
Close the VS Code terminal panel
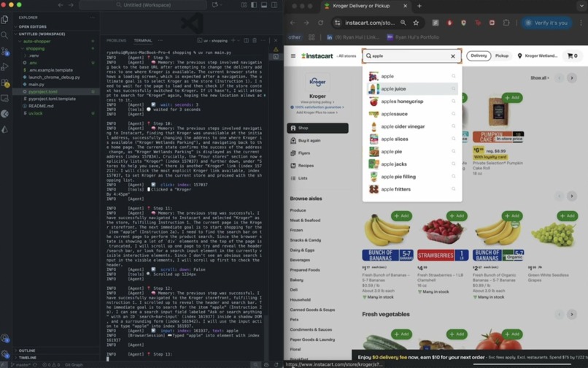276,40
